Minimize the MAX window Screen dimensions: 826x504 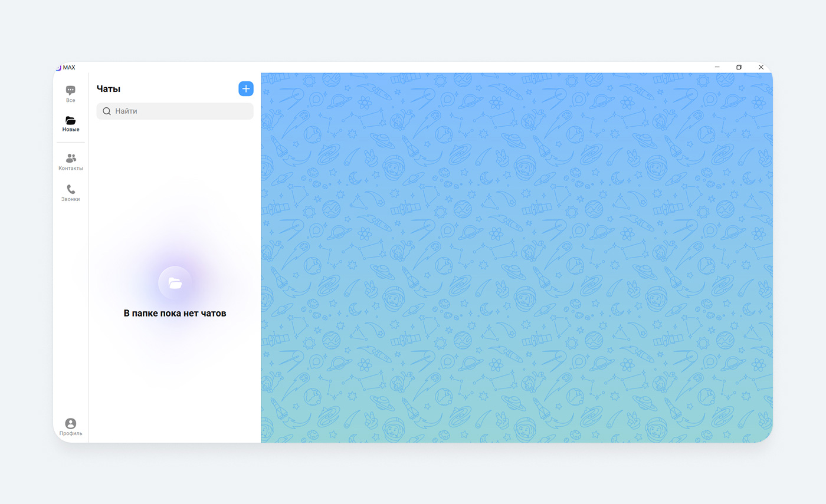717,67
